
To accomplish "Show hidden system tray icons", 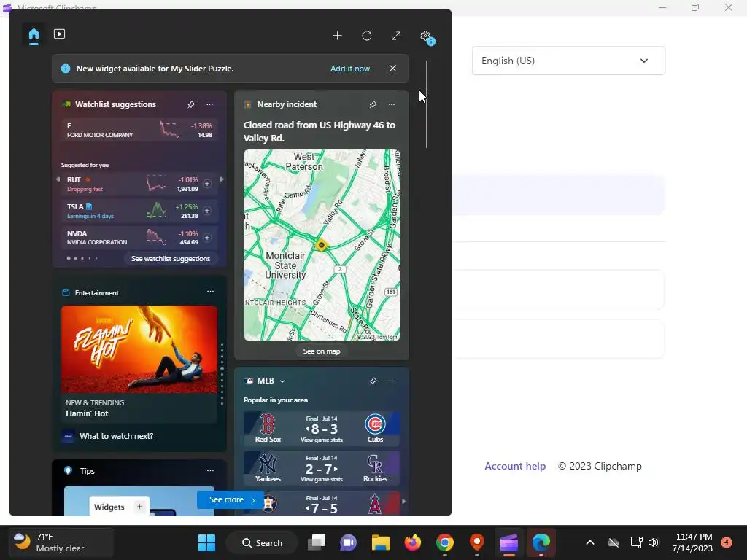I will coord(589,542).
